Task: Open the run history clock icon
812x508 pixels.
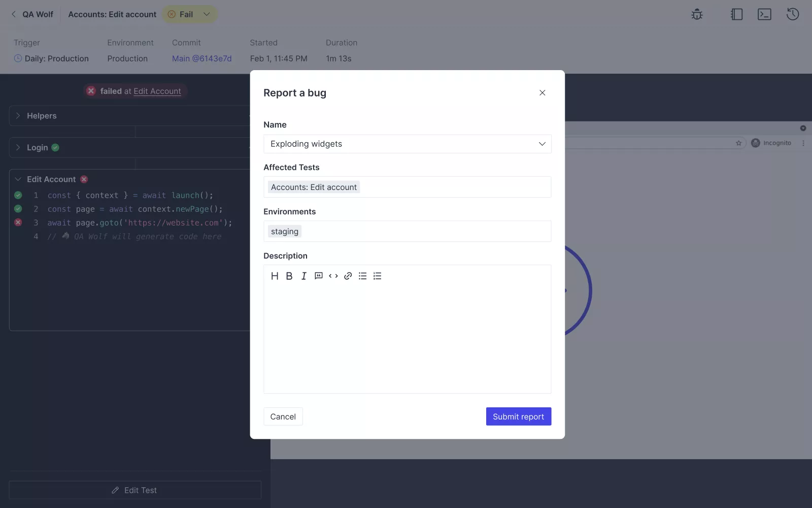Action: coord(792,14)
